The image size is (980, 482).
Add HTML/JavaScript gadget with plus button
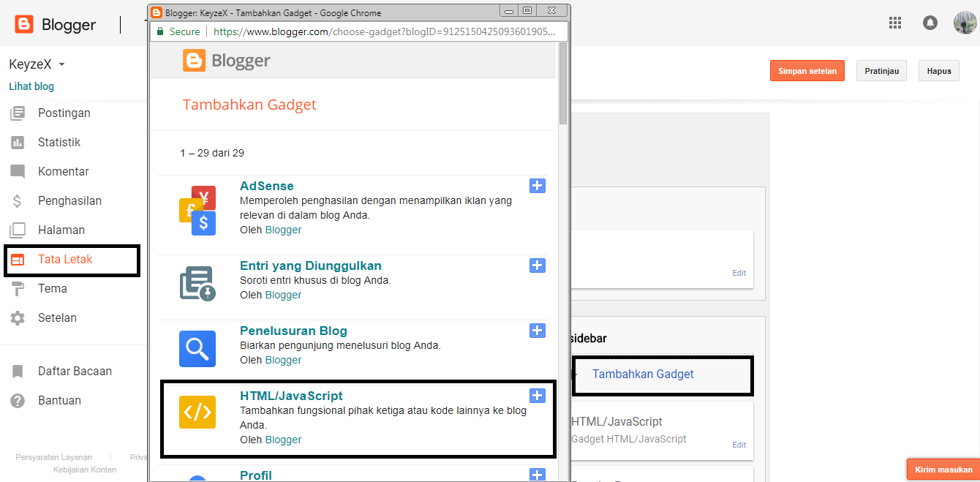point(538,396)
